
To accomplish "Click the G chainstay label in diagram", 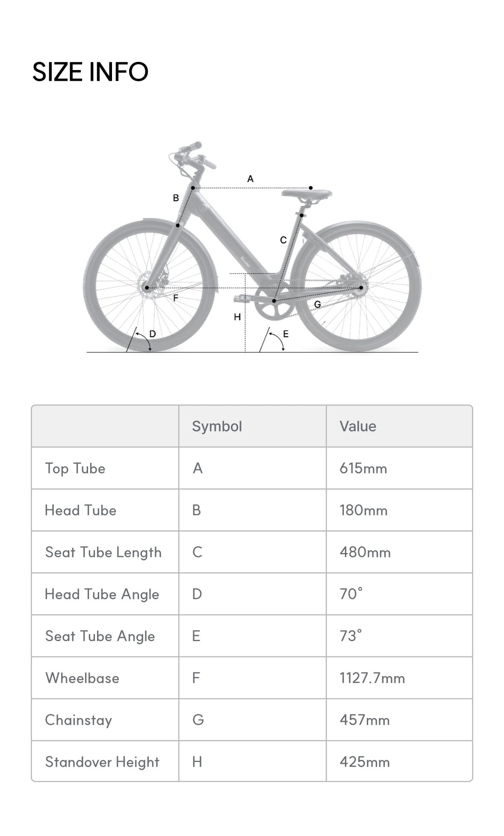I will pyautogui.click(x=317, y=304).
